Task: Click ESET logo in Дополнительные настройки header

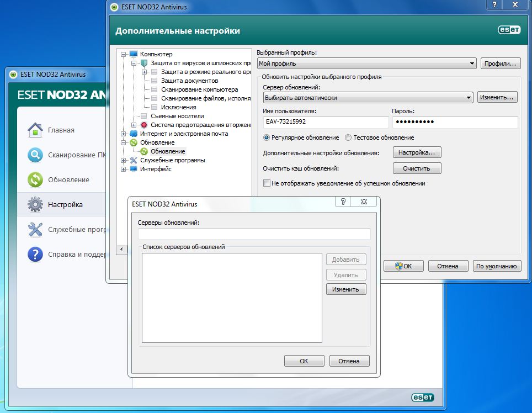Action: point(509,30)
